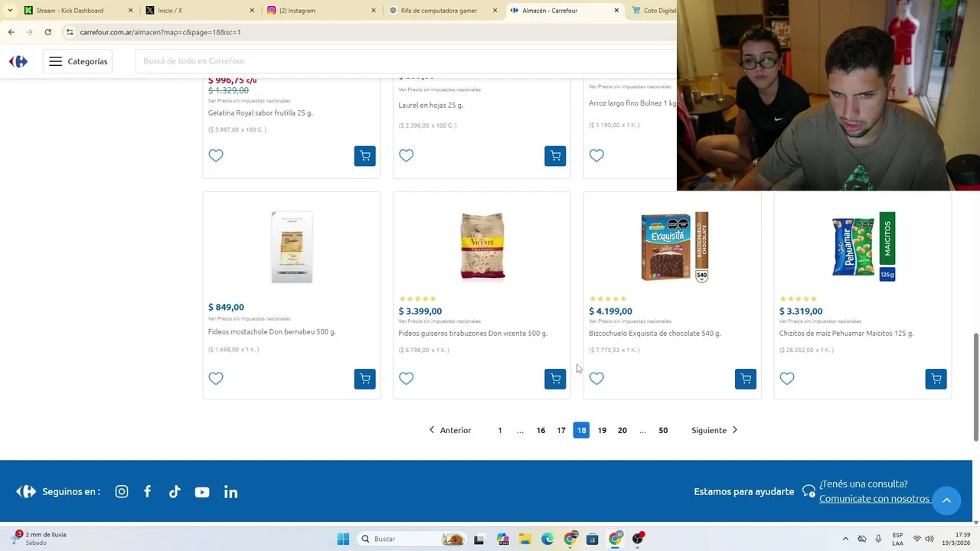The height and width of the screenshot is (551, 980).
Task: Go to the Anterior page
Action: 449,430
